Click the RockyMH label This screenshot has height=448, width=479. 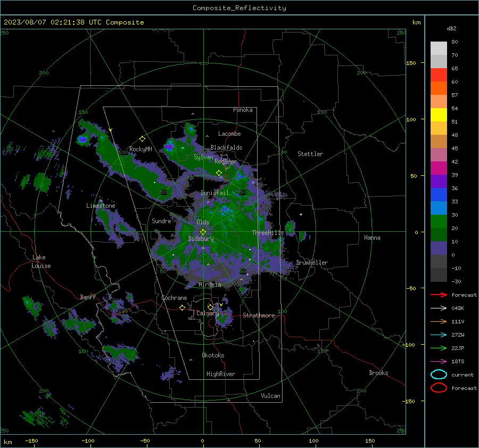[141, 149]
